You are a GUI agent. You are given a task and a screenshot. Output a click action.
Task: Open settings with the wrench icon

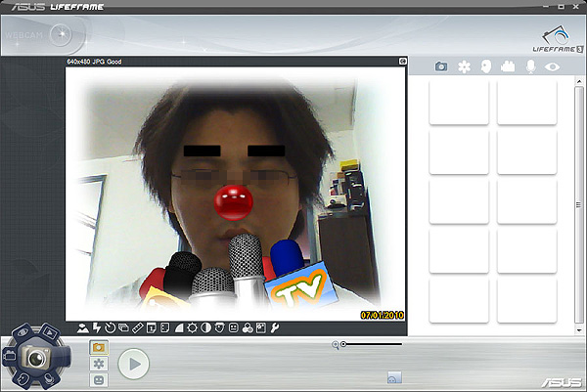274,328
